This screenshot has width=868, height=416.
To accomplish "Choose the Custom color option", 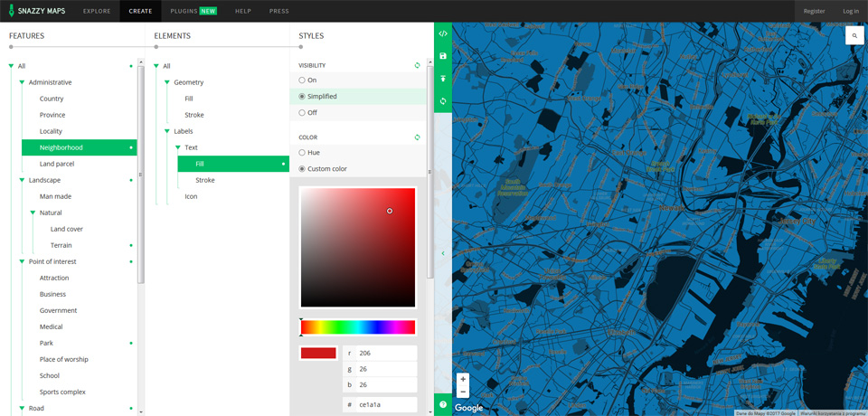I will point(302,169).
